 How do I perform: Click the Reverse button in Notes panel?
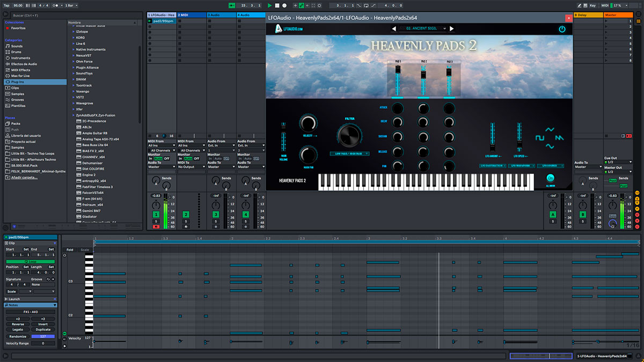(x=18, y=324)
